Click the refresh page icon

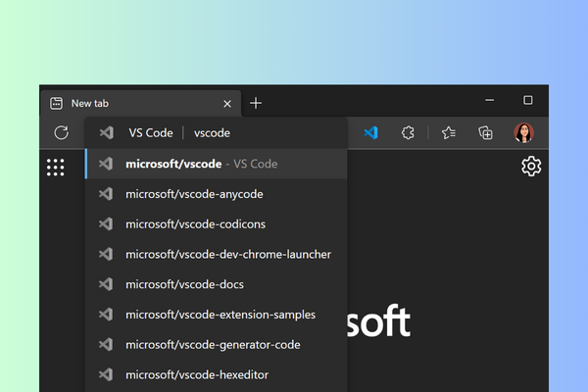(x=61, y=132)
